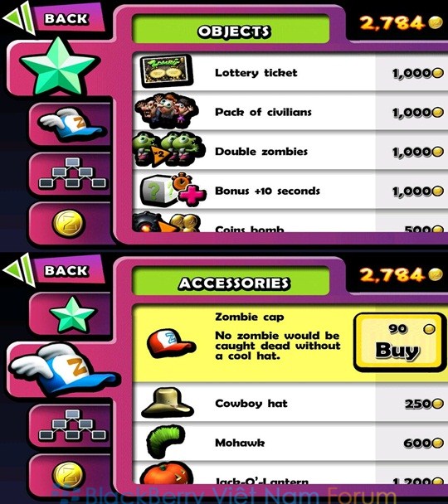Switch to green star tab on Accessories screen
This screenshot has width=448, height=504.
[x=71, y=313]
